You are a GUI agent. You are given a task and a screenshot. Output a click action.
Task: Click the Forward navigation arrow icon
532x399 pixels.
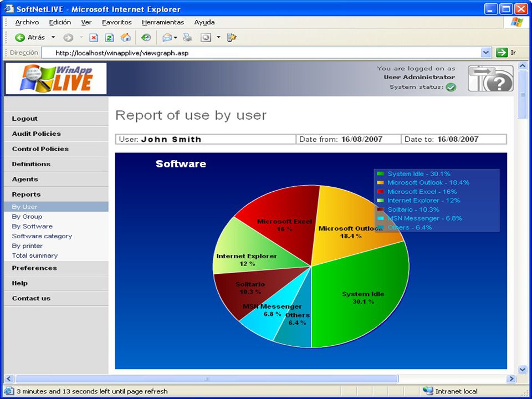(68, 38)
